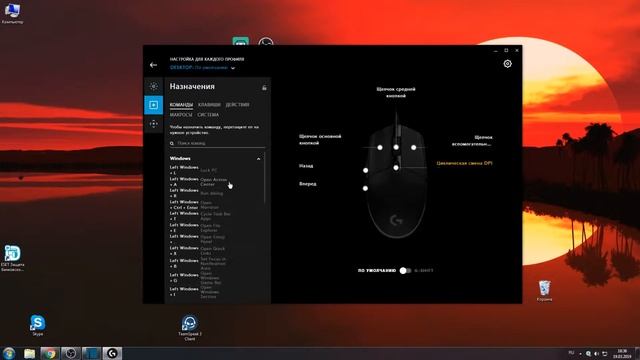
Task: Switch to the КОМАНДЫ tab
Action: 181,105
